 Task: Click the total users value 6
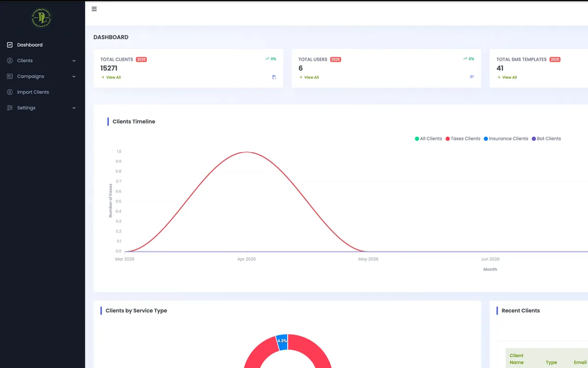coord(300,68)
